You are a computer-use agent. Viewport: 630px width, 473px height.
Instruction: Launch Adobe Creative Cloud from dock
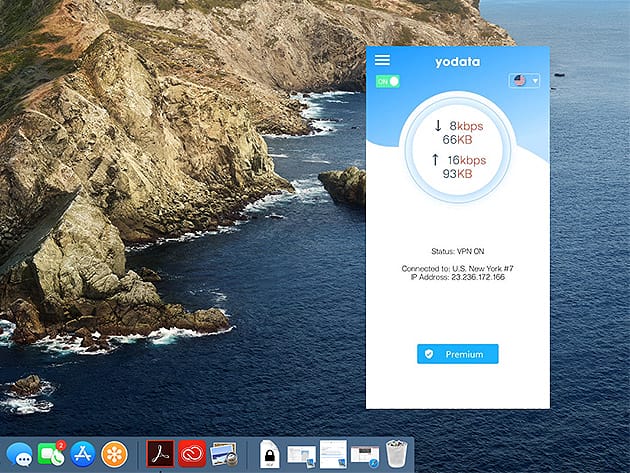(x=192, y=455)
